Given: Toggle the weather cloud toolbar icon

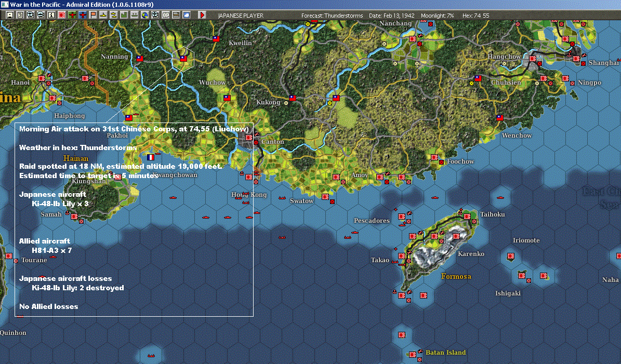Looking at the screenshot, I should [x=186, y=15].
